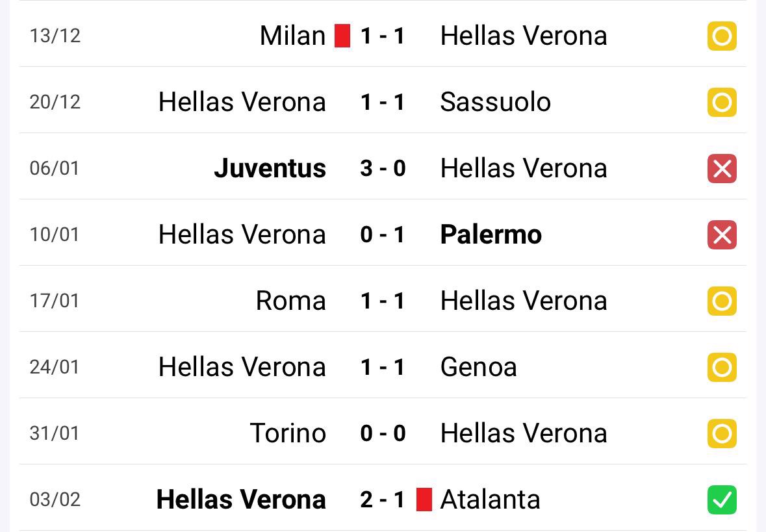Select the Milan team name

pyautogui.click(x=292, y=36)
